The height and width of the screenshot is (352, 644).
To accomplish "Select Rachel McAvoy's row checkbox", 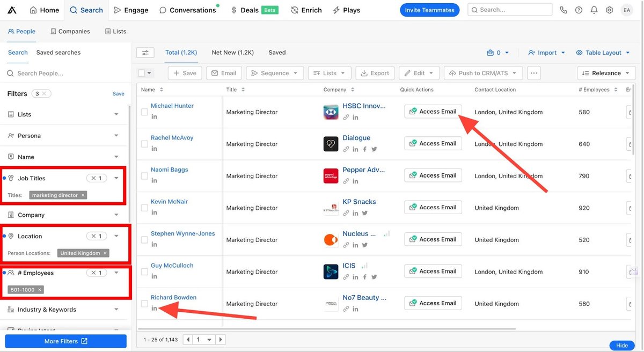I will pos(144,144).
